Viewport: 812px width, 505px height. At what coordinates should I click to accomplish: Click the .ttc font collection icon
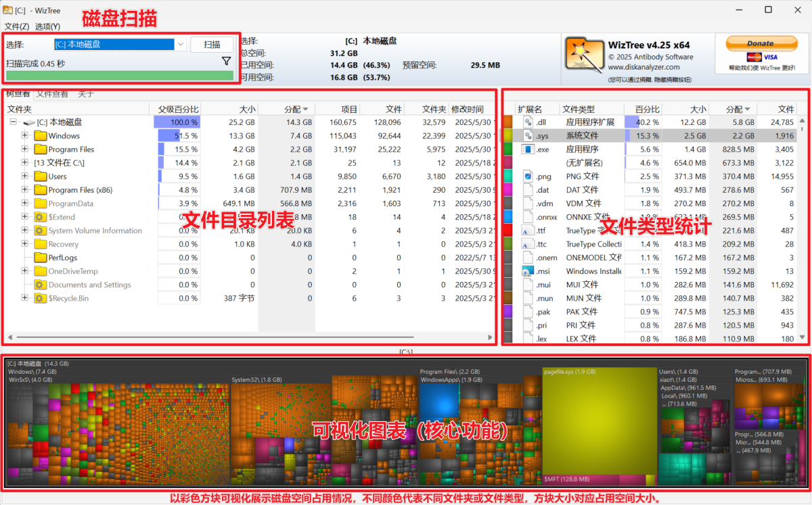528,244
